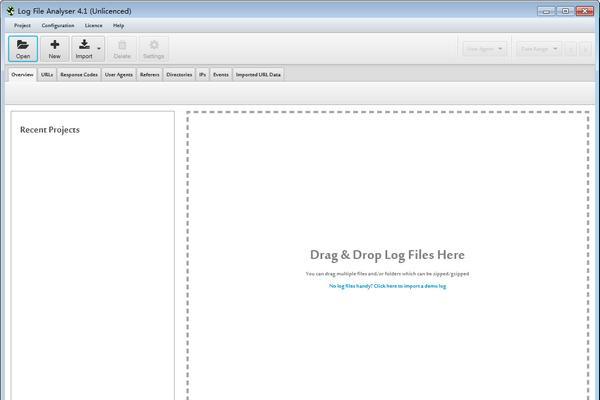The width and height of the screenshot is (600, 400).
Task: Switch to the Overview tab
Action: [x=22, y=75]
